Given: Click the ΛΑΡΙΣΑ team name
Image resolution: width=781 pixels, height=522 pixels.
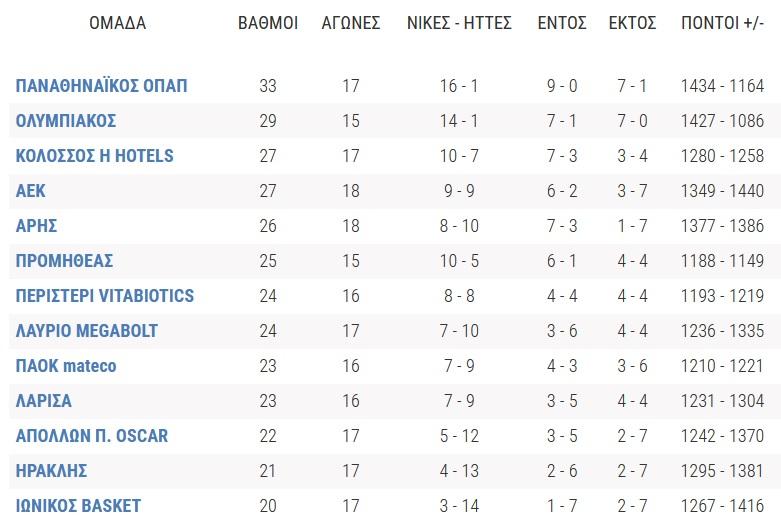Looking at the screenshot, I should click(44, 400).
